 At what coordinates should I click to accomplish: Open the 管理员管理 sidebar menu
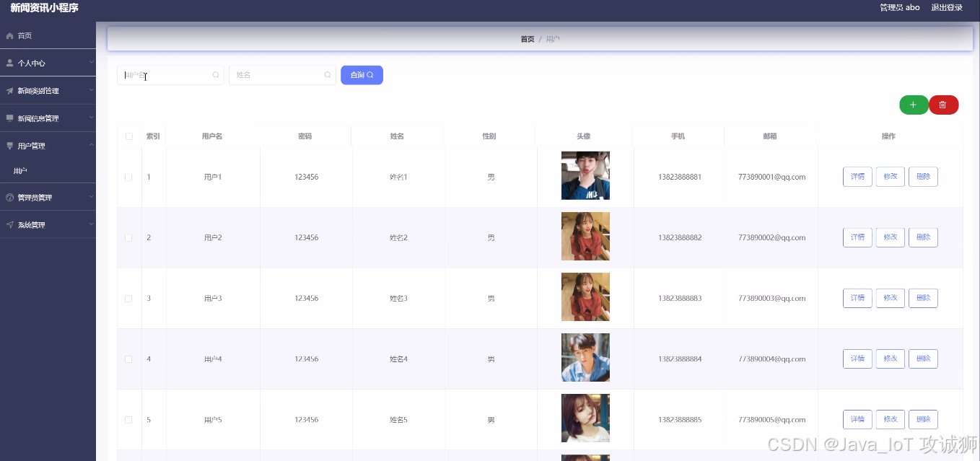[48, 197]
